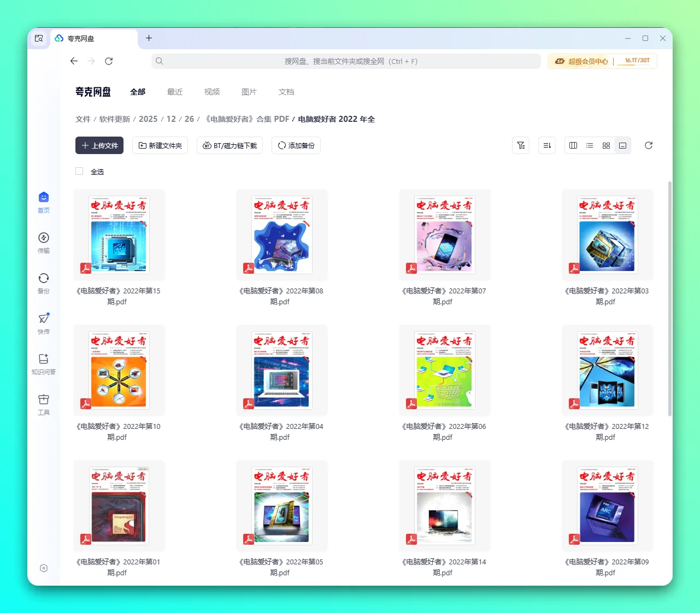Open the 备份 backup section in sidebar
Viewport: 700px width, 613px height.
[x=44, y=283]
